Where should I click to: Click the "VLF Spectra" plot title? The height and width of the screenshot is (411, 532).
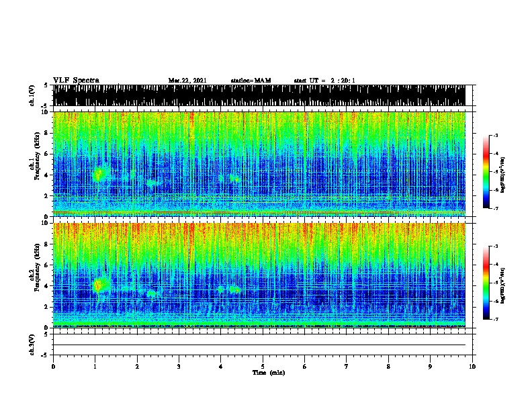coord(76,80)
